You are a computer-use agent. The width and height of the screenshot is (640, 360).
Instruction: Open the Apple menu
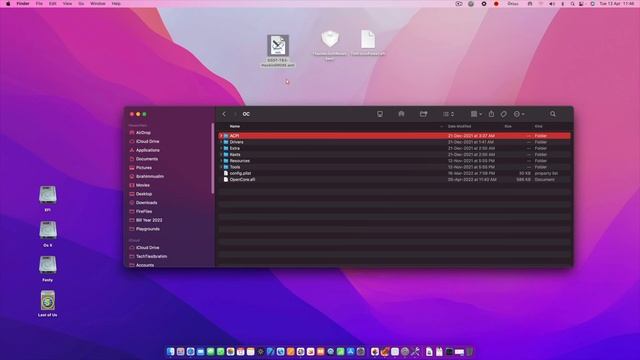pos(8,4)
